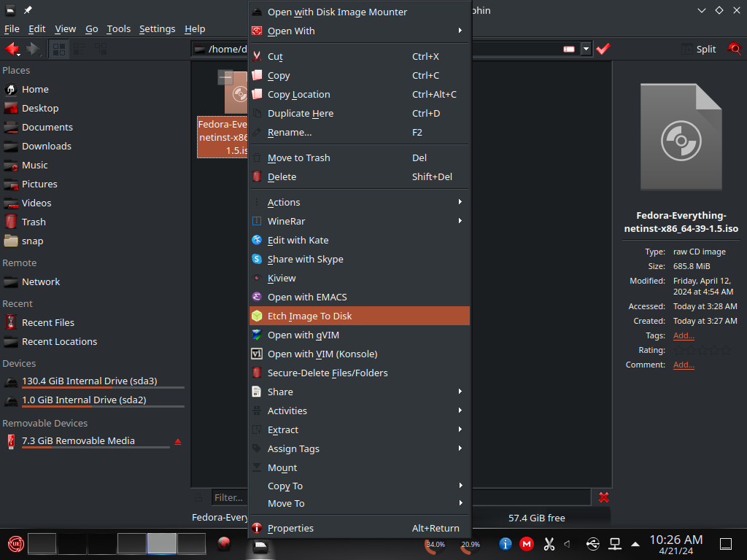Click the forward arrow in toolbar
This screenshot has height=560, width=747.
tap(32, 49)
